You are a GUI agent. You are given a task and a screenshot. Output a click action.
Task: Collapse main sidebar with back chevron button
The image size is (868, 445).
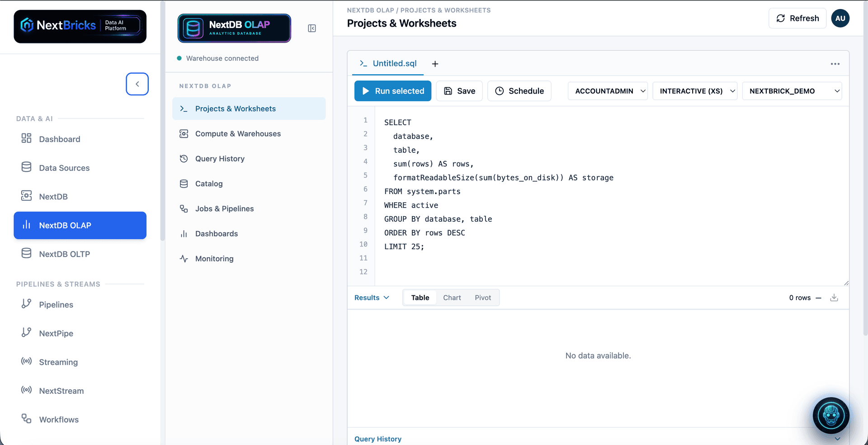(137, 84)
